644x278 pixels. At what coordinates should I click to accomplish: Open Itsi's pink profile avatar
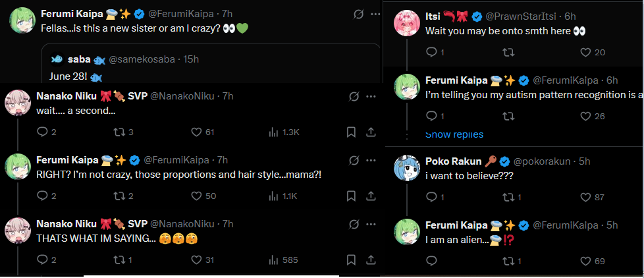pos(405,22)
